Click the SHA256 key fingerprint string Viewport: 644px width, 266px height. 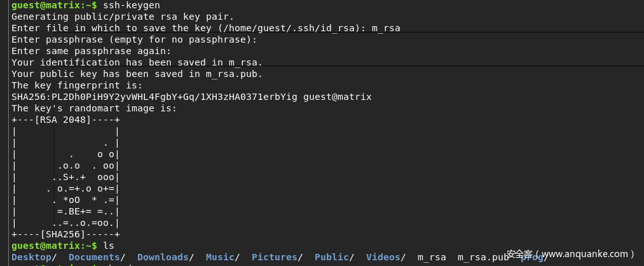click(154, 97)
